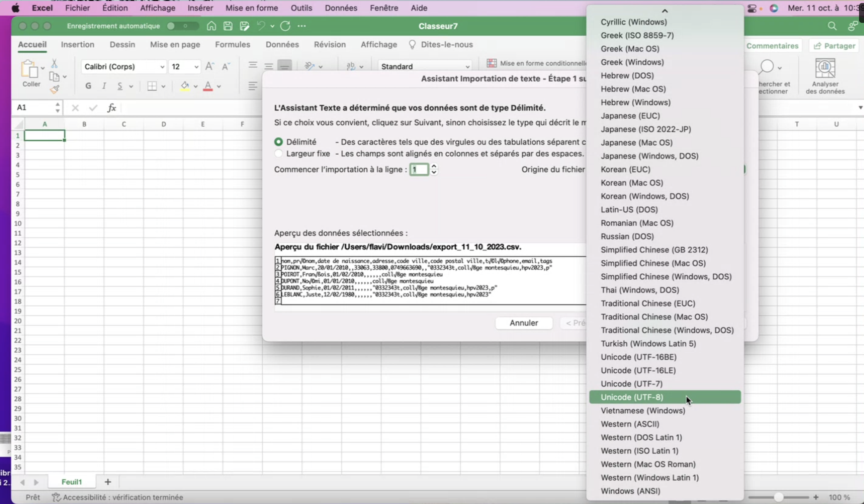Click the align left icon
Screen dimensions: 864x504
253,86
